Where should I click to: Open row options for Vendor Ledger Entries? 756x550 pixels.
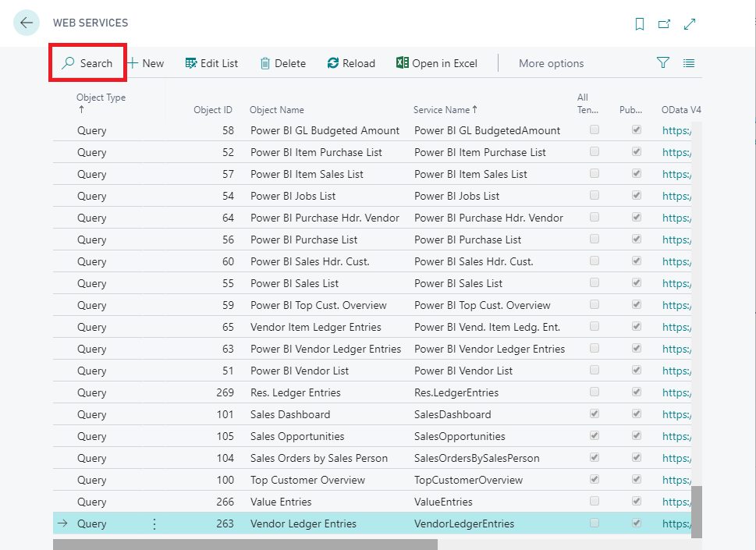coord(154,523)
